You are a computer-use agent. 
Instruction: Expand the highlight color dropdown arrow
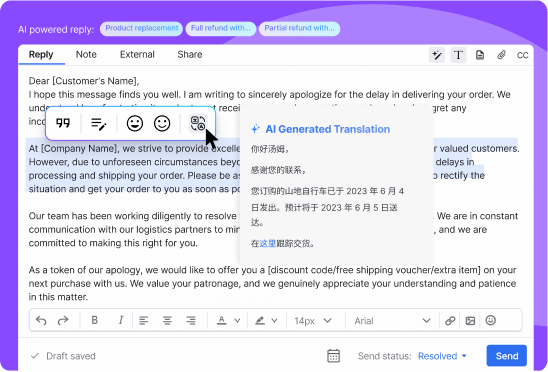pos(274,321)
